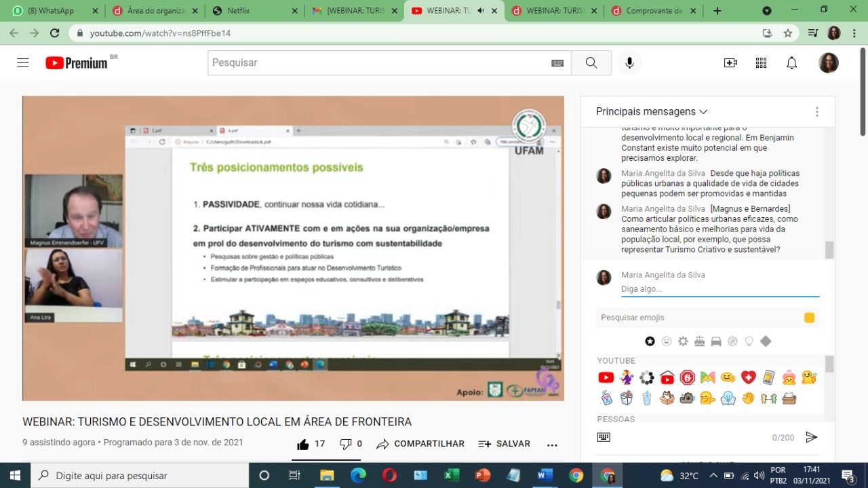Open the YouTube hamburger guide menu
The image size is (868, 488).
(x=23, y=63)
